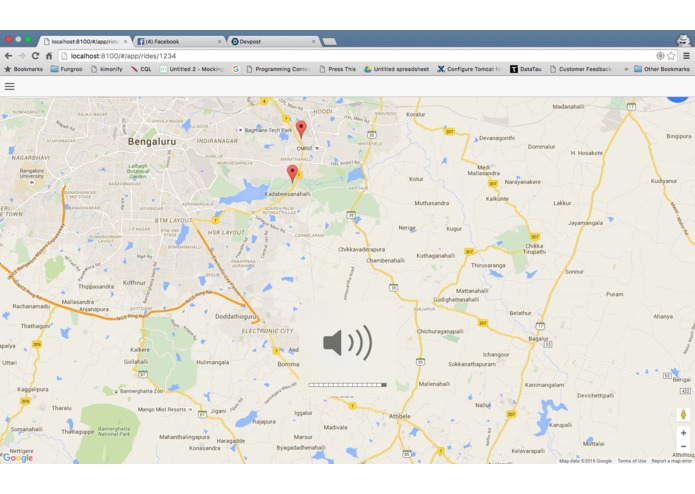695x494 pixels.
Task: Click the location target icon in address bar
Action: (660, 56)
